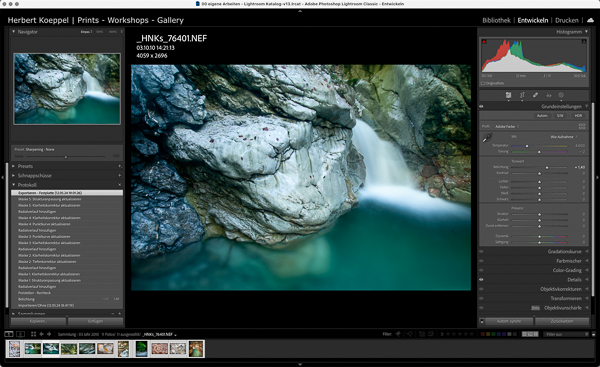Viewport: 600px width, 367px height.
Task: Open the Masking tool
Action: point(561,95)
